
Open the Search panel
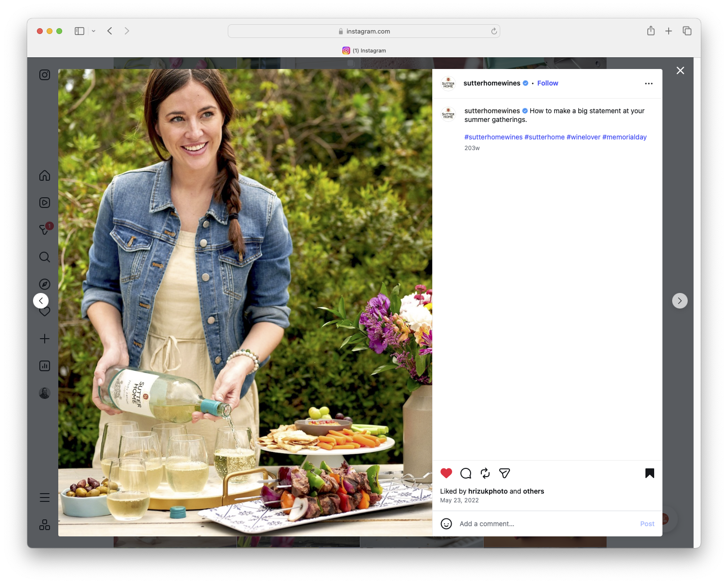coord(44,257)
